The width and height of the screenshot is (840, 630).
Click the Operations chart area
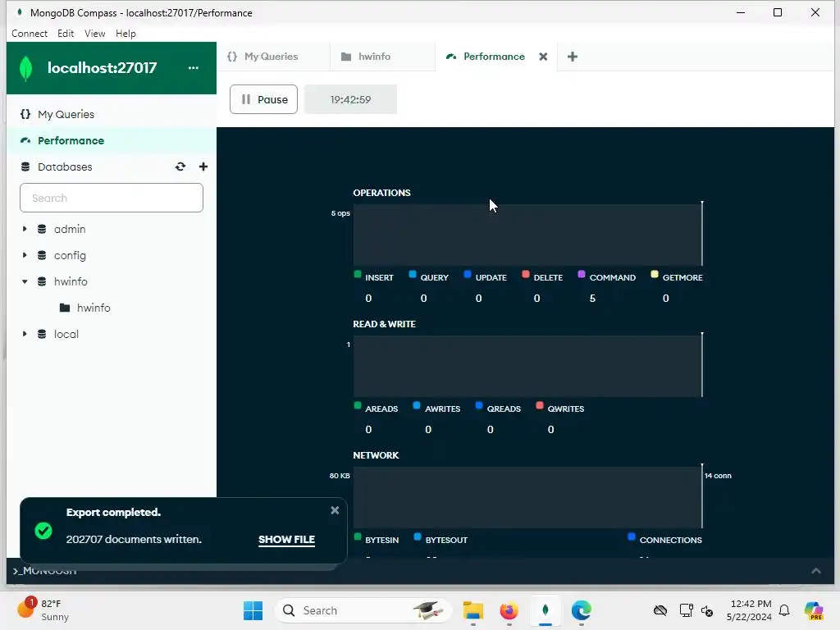[x=527, y=235]
